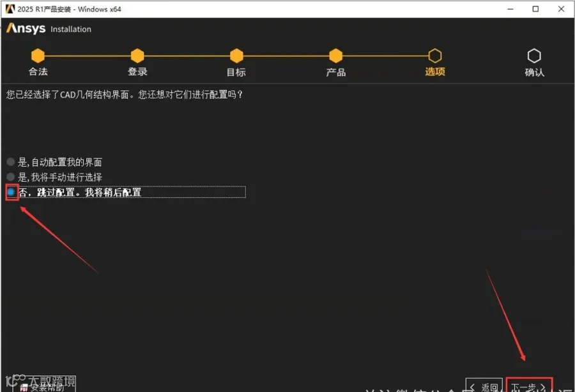Click the 合法 step hexagon icon

tap(38, 56)
